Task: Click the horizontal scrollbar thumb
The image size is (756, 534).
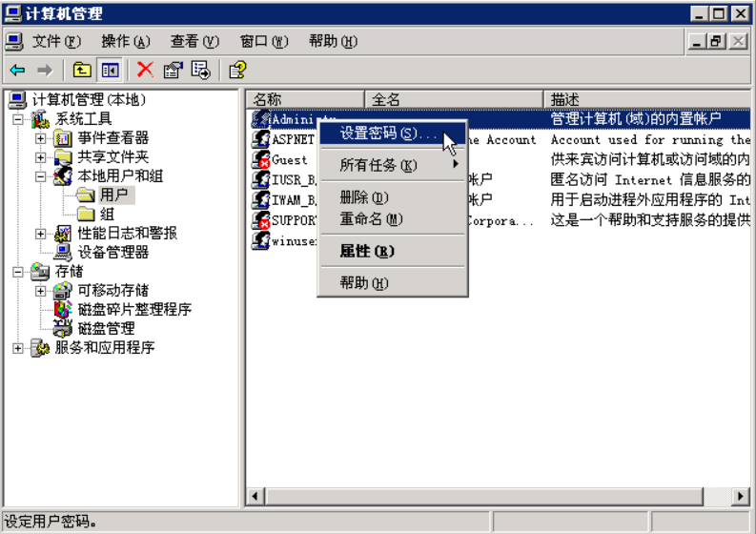Action: [484, 496]
